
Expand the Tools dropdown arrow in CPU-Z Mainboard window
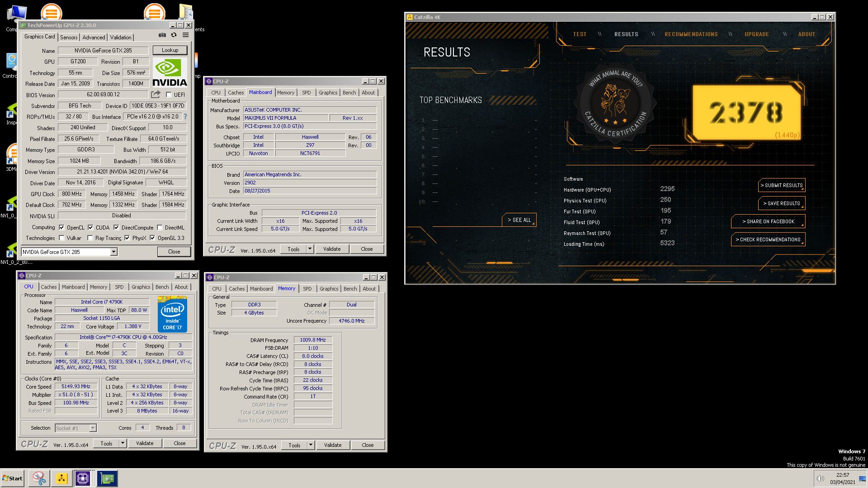[310, 249]
